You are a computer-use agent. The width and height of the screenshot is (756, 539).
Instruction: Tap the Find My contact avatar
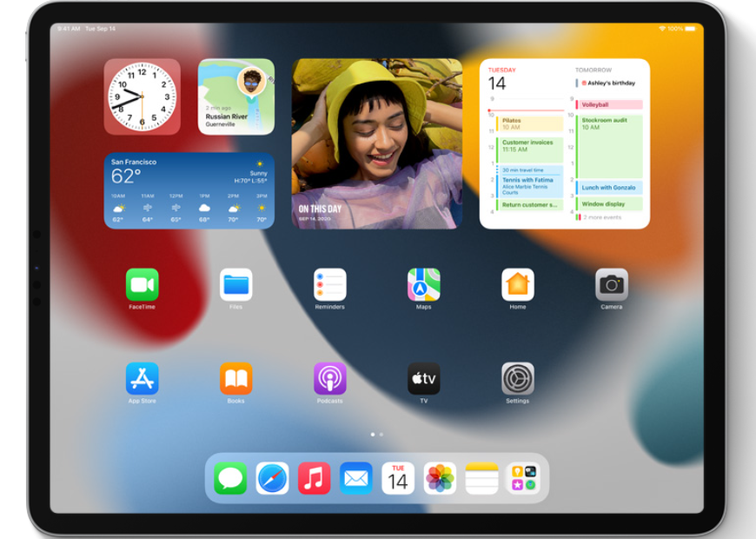251,81
